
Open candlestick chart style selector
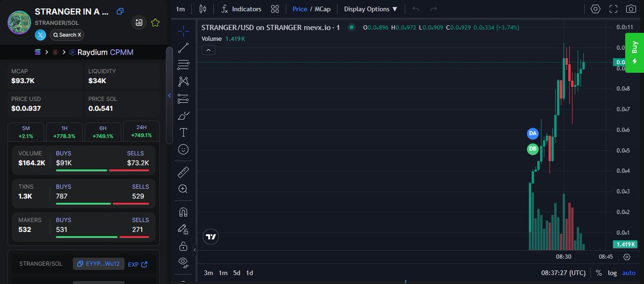[x=202, y=9]
